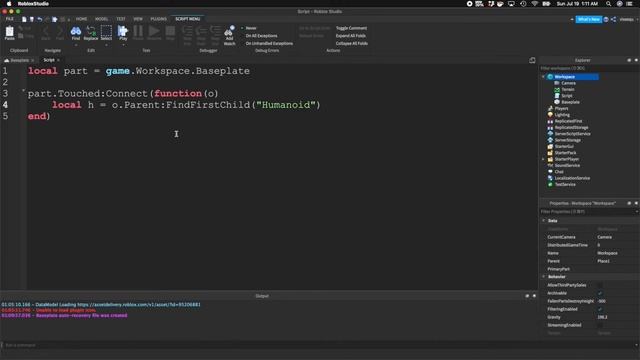Screen dimensions: 640x360
Task: Click the Terrain icon in Explorer
Action: [557, 89]
